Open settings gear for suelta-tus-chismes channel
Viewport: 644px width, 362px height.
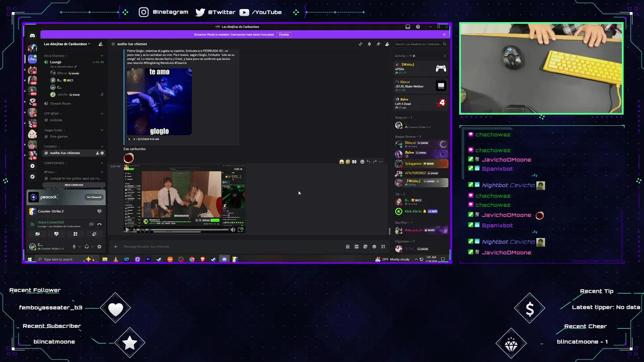[x=102, y=153]
